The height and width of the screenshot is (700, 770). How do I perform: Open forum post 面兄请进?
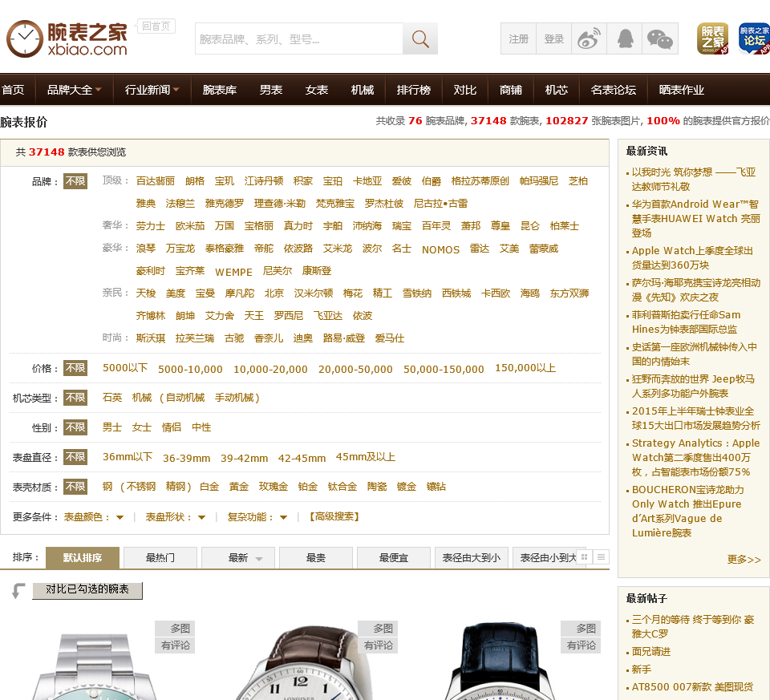[x=650, y=651]
